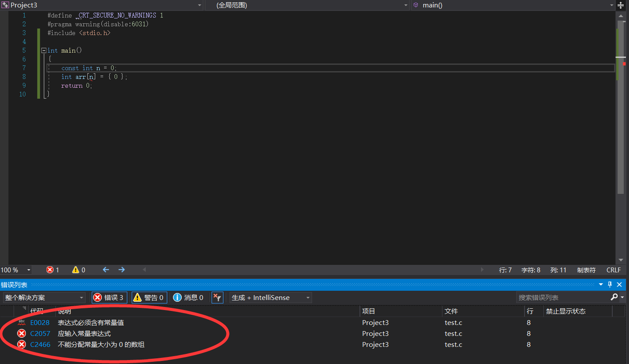Click code line 'return 0;'
The height and width of the screenshot is (364, 629).
point(77,86)
